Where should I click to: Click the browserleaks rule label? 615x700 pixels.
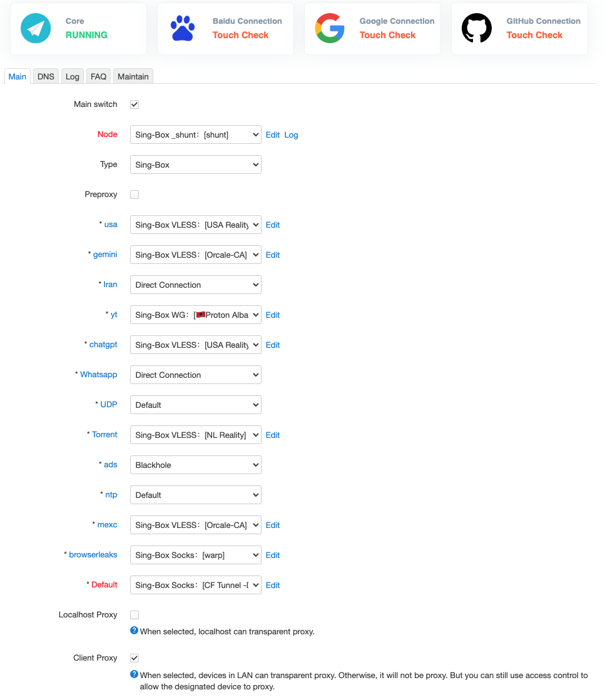click(93, 554)
